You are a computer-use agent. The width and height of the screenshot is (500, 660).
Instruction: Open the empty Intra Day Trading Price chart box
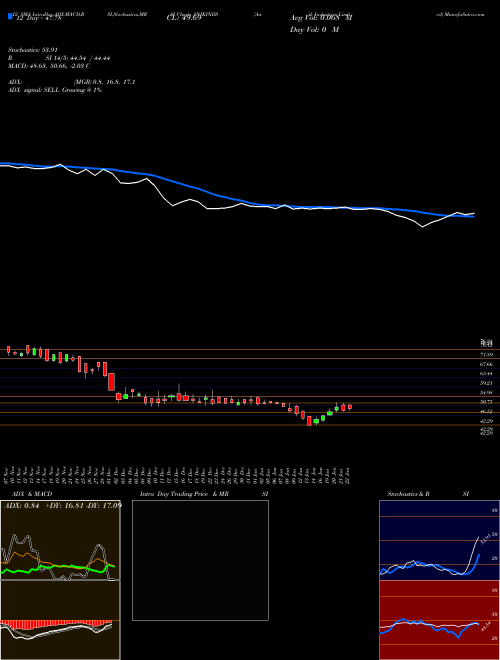[200, 560]
